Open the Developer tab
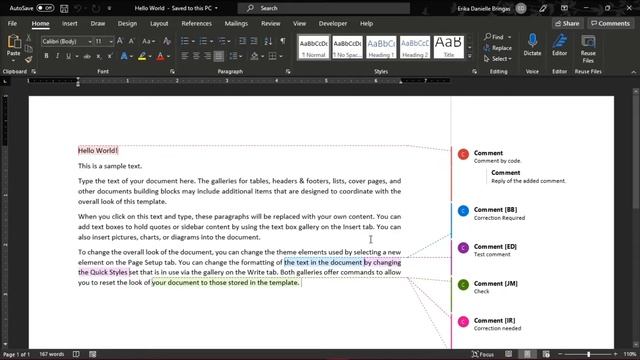The image size is (640, 360). (x=333, y=23)
